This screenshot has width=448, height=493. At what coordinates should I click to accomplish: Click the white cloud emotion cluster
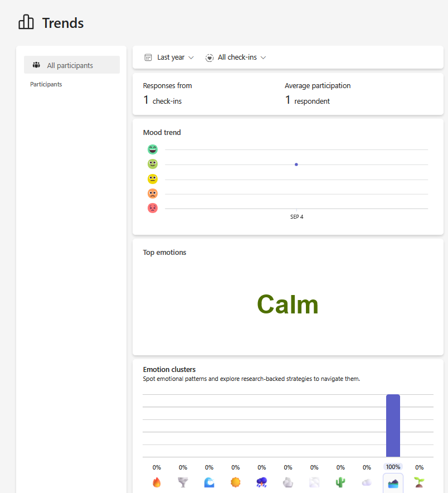tap(367, 482)
